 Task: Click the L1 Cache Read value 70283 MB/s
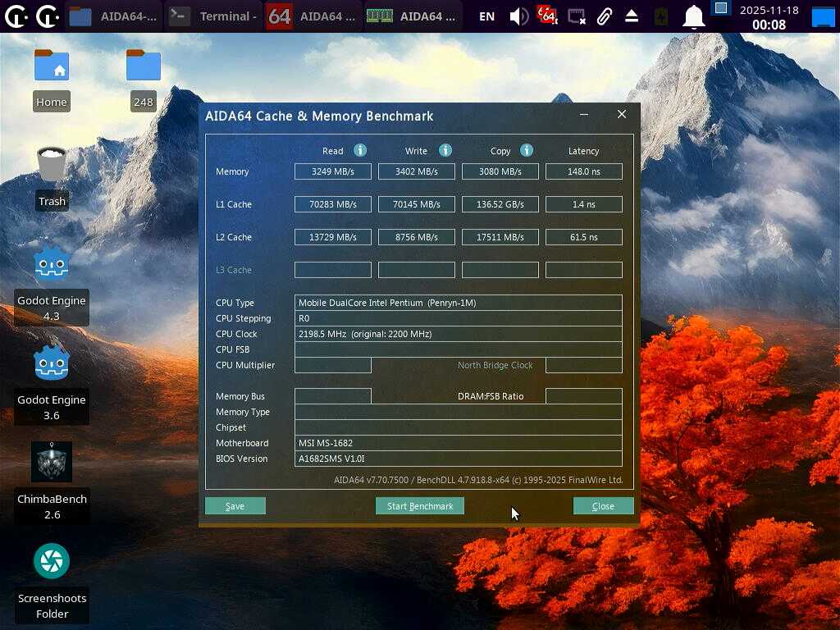tap(333, 204)
